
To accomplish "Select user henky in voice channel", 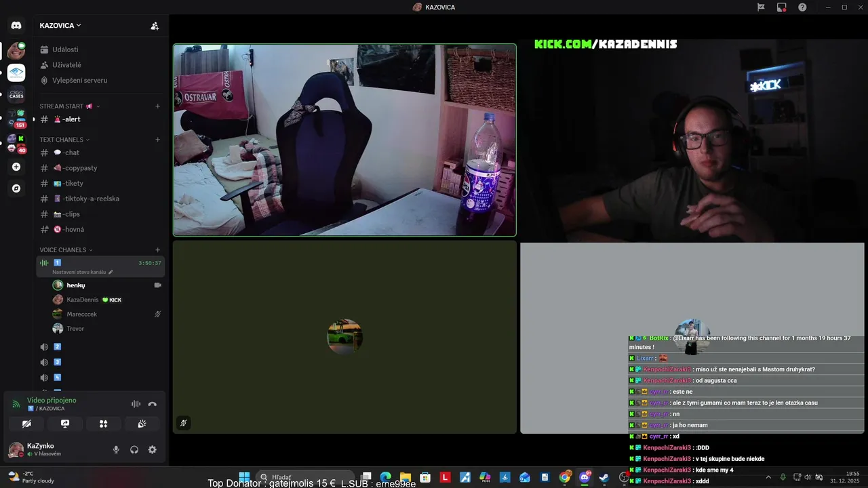I will click(107, 285).
